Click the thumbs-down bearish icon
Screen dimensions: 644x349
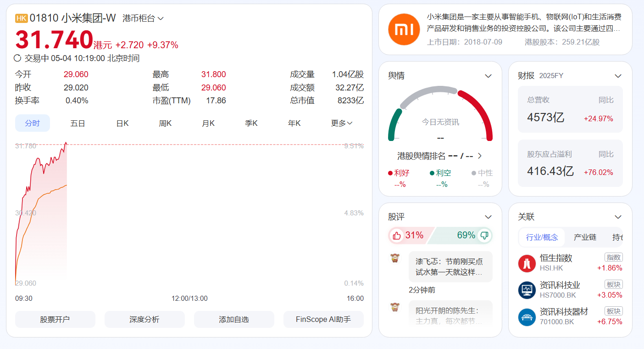pos(484,236)
